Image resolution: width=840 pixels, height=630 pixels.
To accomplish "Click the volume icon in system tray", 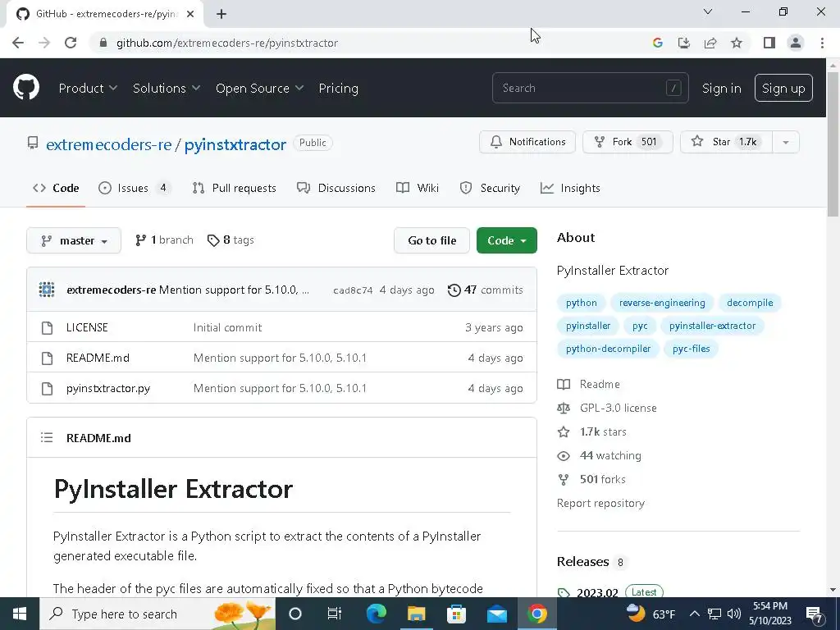I will (734, 614).
